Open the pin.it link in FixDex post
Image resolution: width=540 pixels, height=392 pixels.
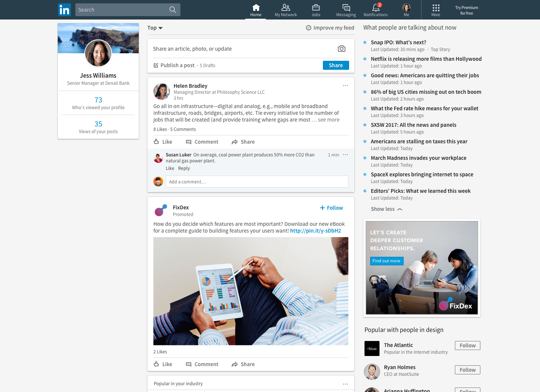coord(315,231)
